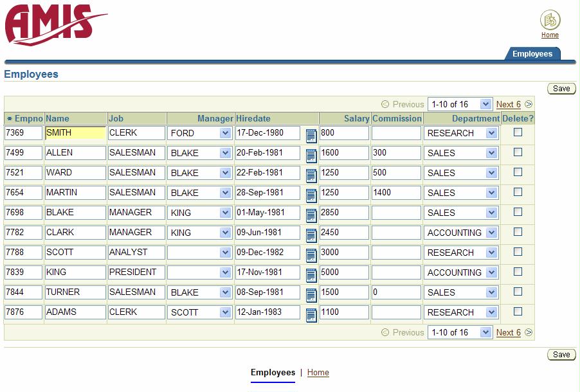Open Department dropdown for CLARK
Image resolution: width=580 pixels, height=392 pixels.
(491, 233)
